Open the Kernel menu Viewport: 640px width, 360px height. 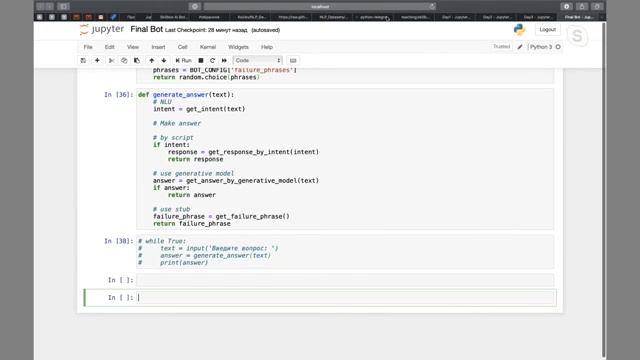[208, 47]
